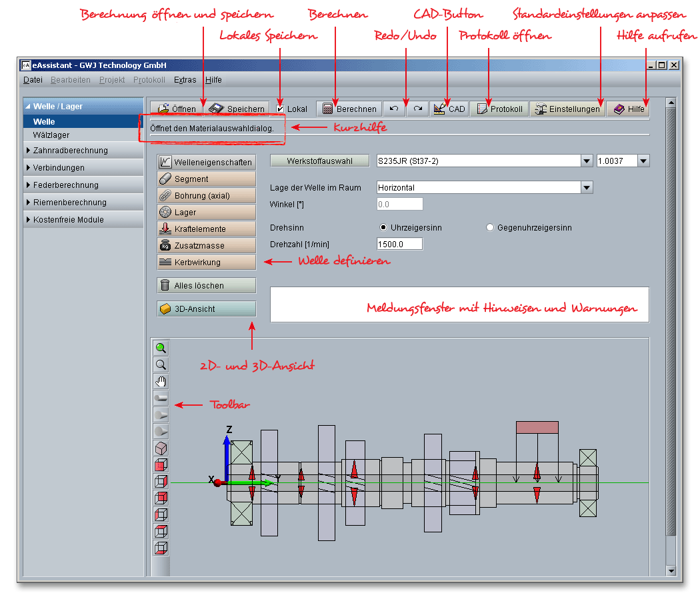Click the plain magnifier zoom tool
This screenshot has height=593, width=700.
(x=161, y=364)
